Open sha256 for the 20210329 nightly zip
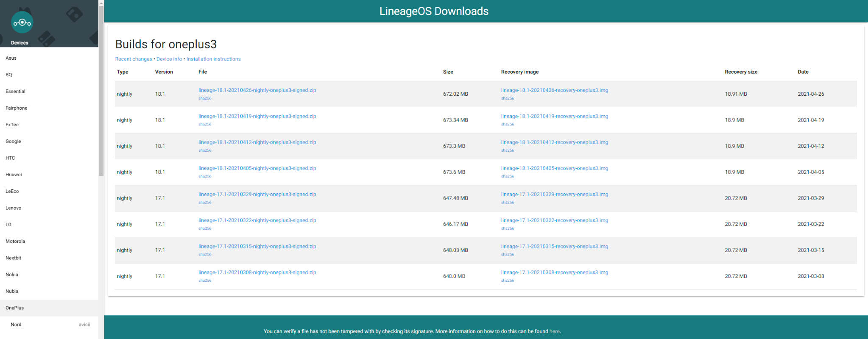Screen dimensions: 868x339 tap(205, 203)
